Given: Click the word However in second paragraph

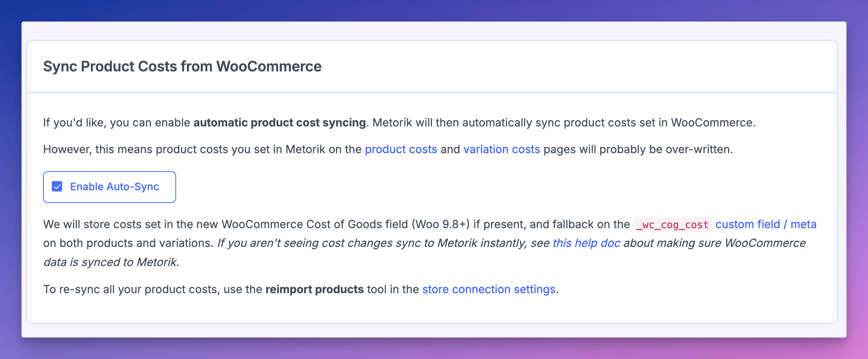Looking at the screenshot, I should pos(67,149).
